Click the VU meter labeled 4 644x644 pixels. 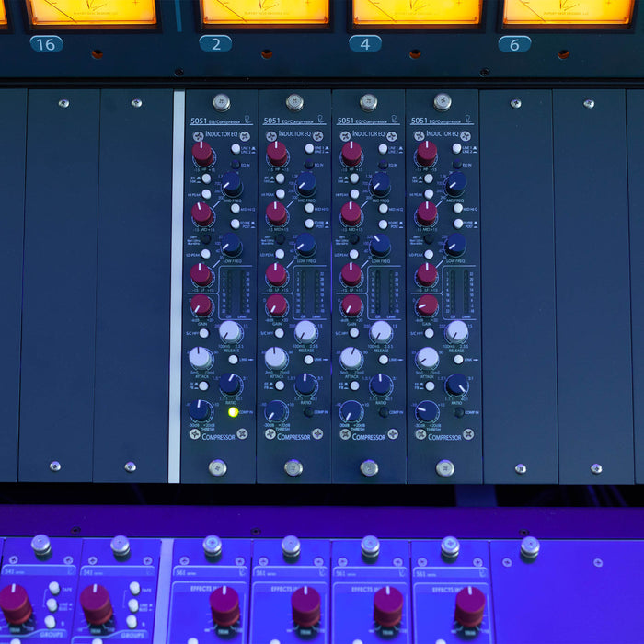[416, 12]
